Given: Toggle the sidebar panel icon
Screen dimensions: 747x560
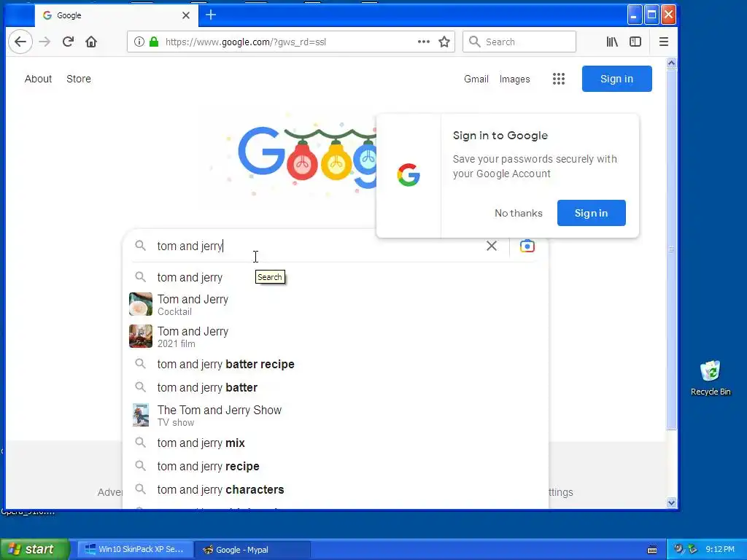Looking at the screenshot, I should pyautogui.click(x=635, y=42).
